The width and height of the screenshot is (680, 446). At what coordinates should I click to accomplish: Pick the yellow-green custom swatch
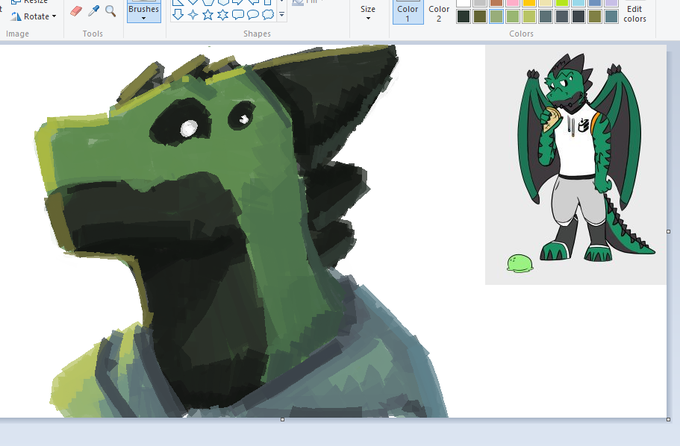pos(529,16)
